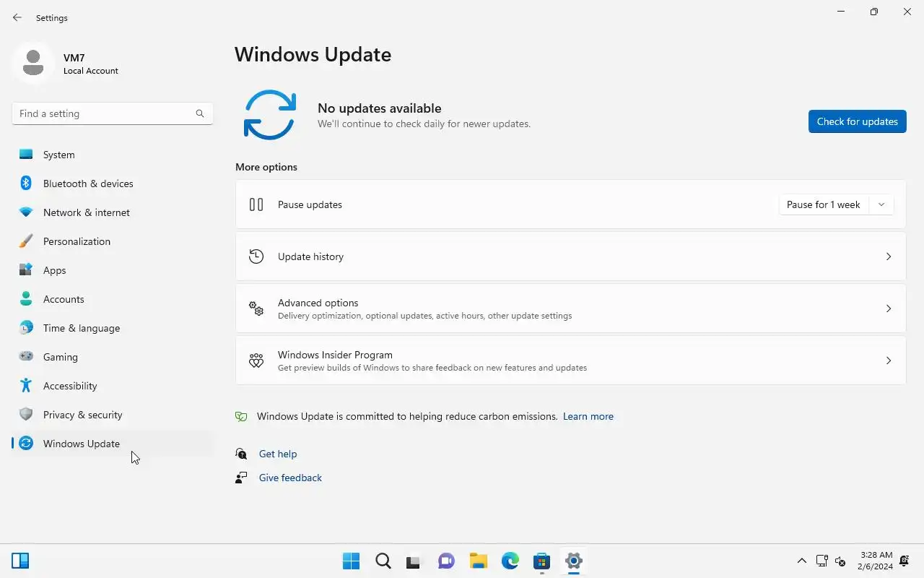Select the Bluetooth & devices icon
This screenshot has width=924, height=578.
[26, 184]
